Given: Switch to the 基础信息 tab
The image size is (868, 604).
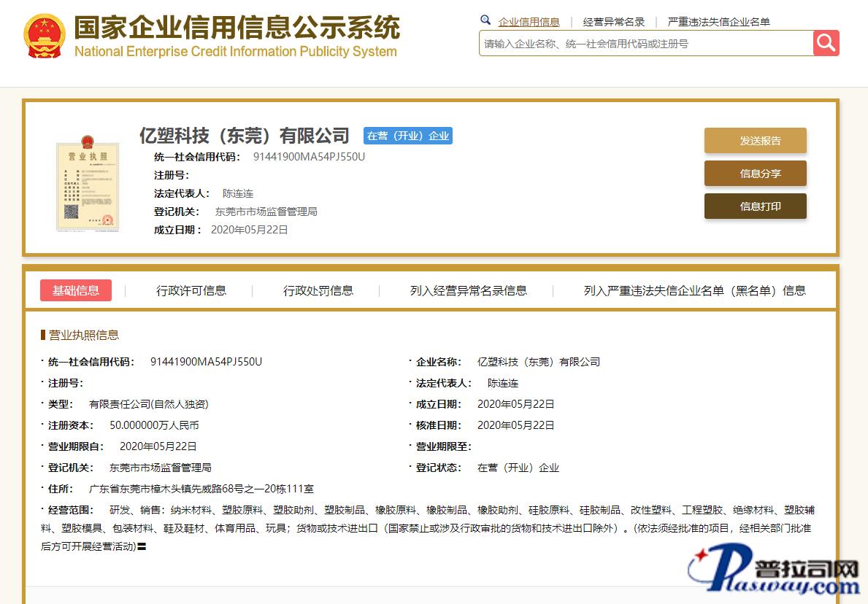Looking at the screenshot, I should (x=76, y=290).
